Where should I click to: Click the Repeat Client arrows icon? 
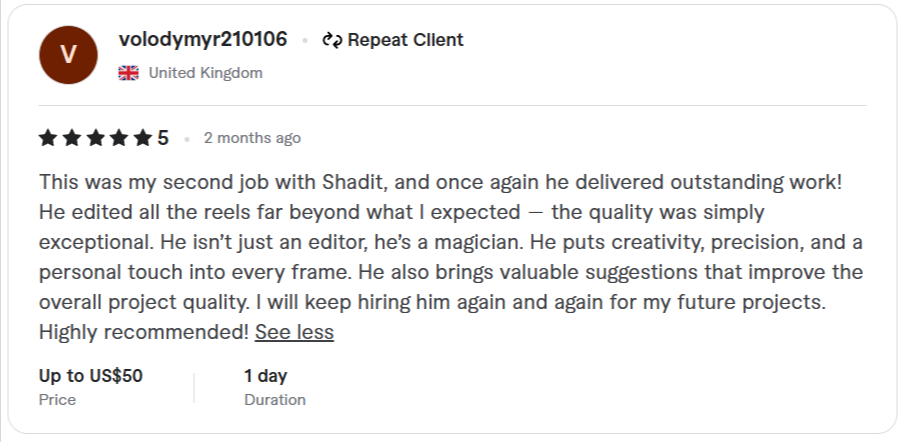332,41
